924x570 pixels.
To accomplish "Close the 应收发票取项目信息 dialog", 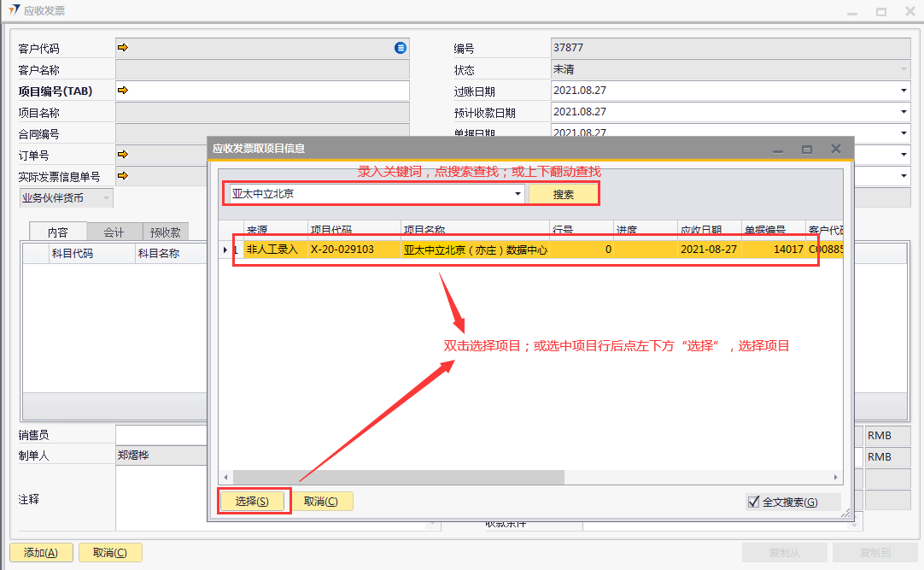I will point(836,149).
